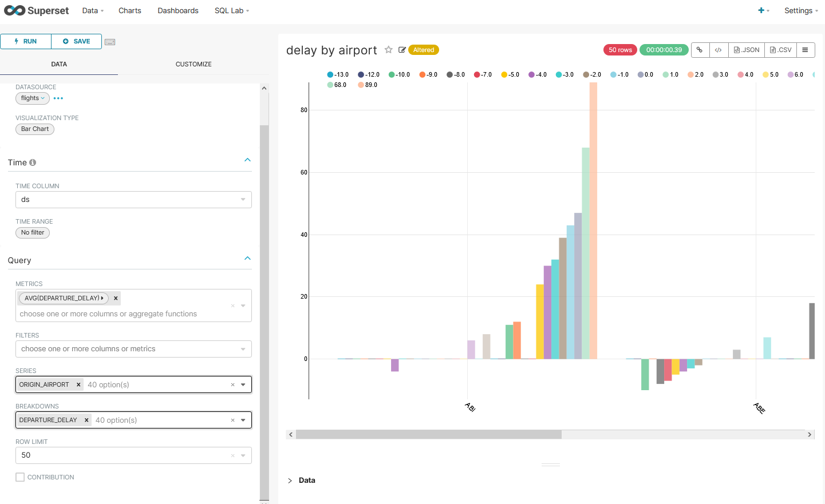Open the embed code icon button
The width and height of the screenshot is (825, 504).
pos(718,50)
